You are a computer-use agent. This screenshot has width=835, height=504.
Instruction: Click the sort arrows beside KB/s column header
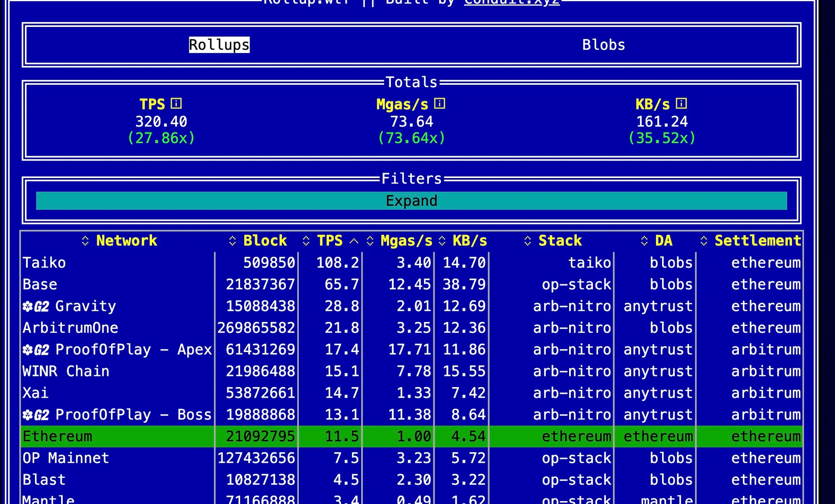pos(442,241)
